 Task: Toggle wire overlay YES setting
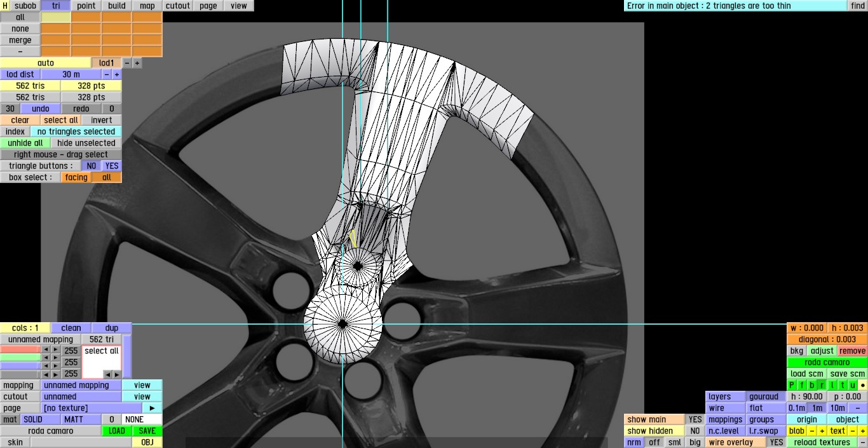[776, 442]
